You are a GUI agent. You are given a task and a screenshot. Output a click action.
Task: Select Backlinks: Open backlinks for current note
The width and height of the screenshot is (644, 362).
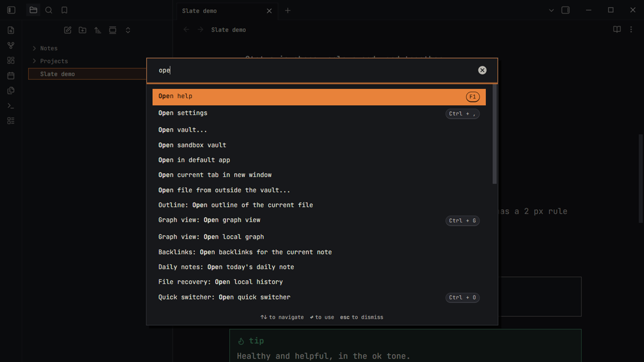point(318,252)
